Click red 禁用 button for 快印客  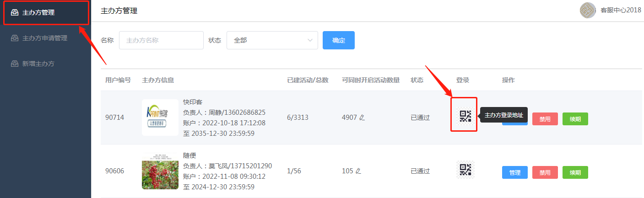[545, 119]
